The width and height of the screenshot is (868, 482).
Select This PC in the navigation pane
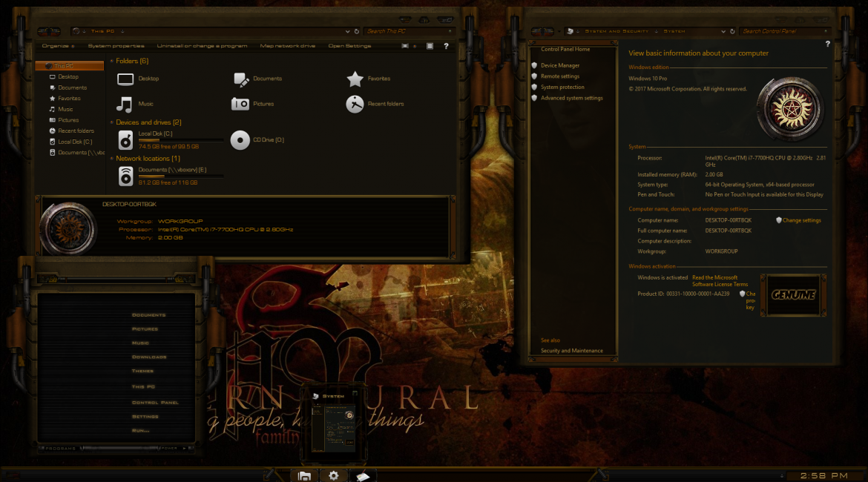(69, 66)
